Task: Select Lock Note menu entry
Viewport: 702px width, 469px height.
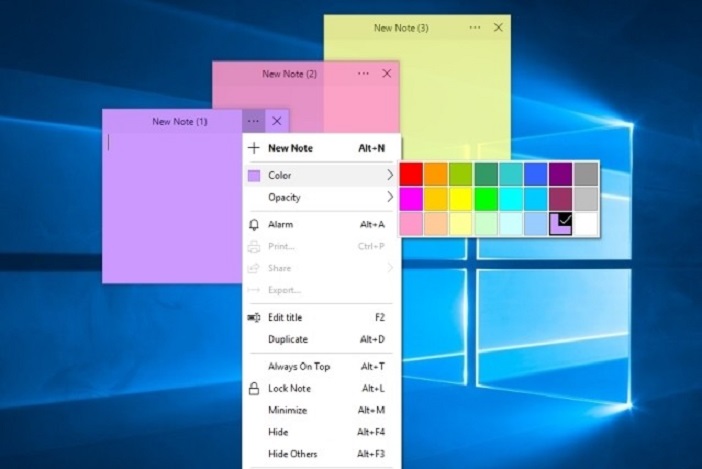Action: (322, 388)
